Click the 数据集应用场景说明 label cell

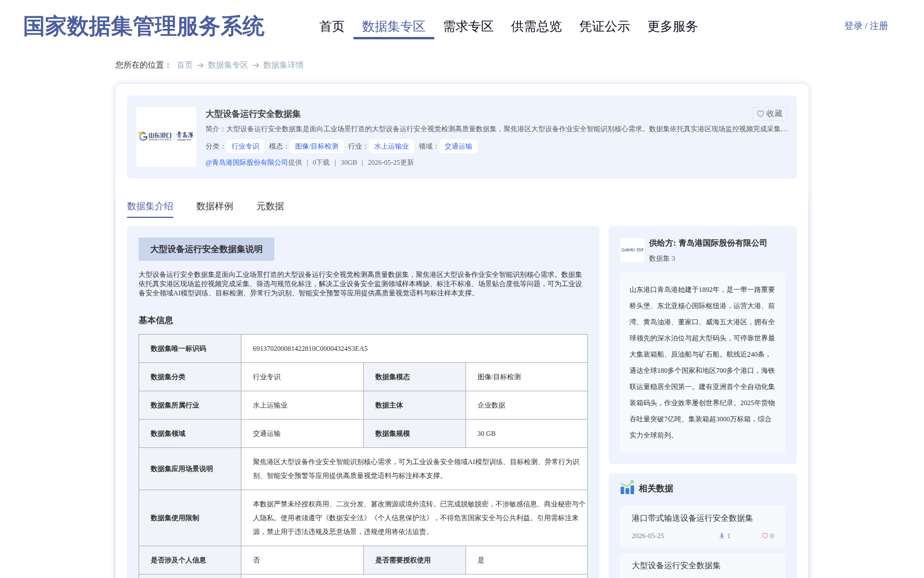coord(190,469)
